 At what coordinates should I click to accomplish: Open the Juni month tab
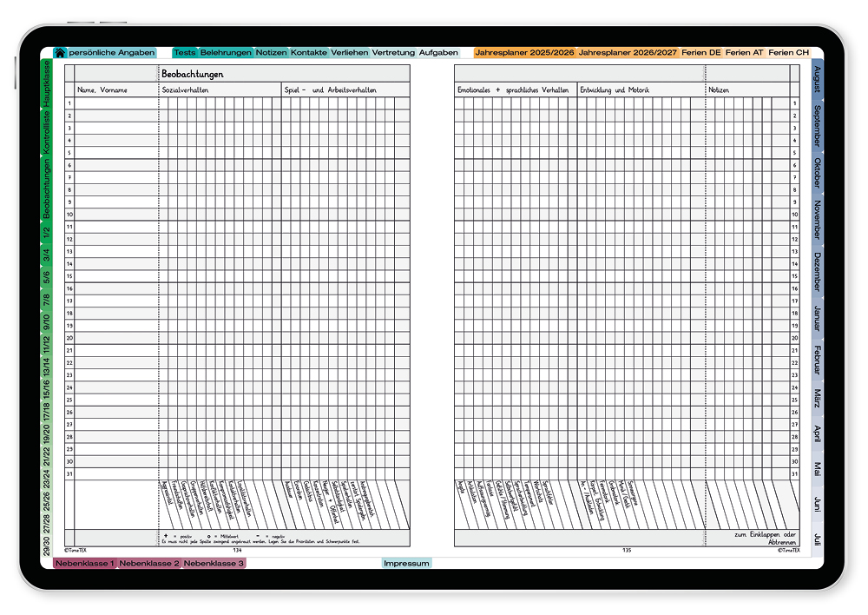point(817,505)
